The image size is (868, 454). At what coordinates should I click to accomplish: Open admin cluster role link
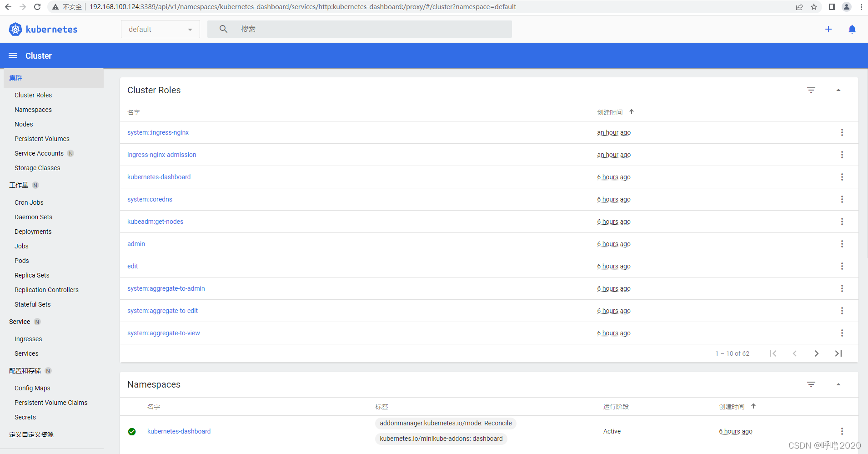click(x=136, y=244)
